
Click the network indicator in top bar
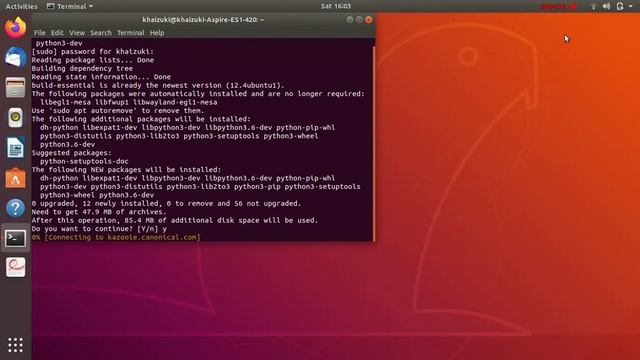tap(593, 6)
